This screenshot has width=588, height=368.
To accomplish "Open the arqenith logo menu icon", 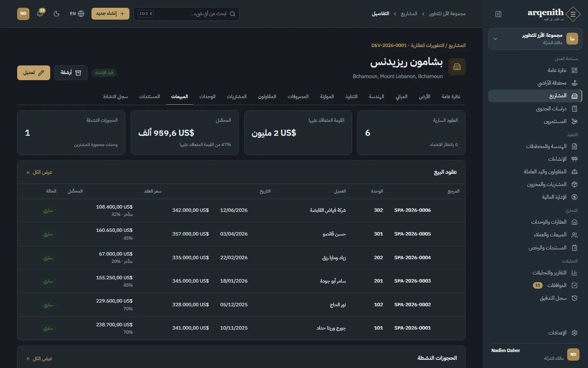I will (x=573, y=14).
